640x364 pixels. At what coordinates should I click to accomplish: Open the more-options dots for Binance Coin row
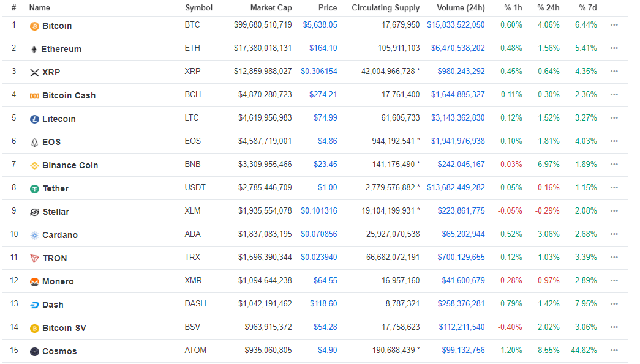pyautogui.click(x=614, y=165)
